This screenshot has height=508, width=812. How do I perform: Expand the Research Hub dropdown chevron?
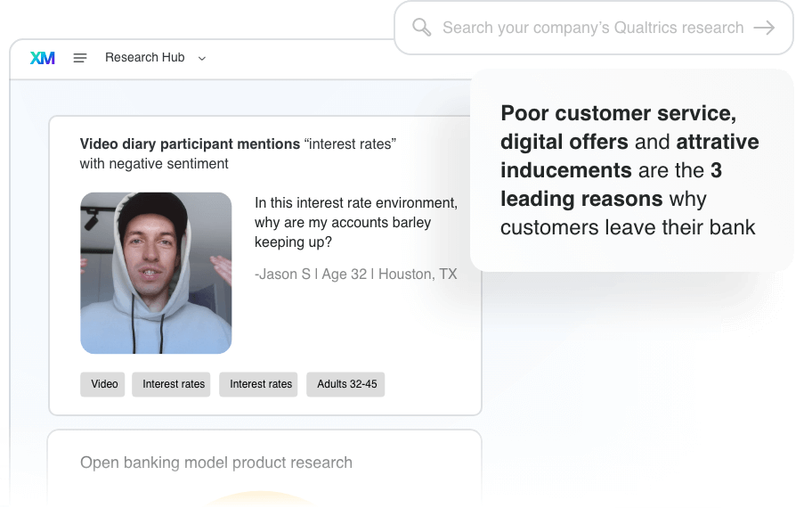(202, 59)
